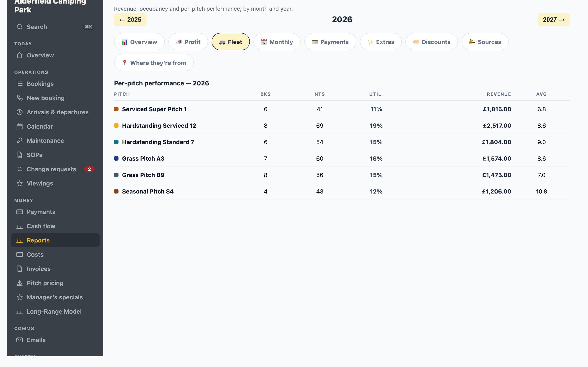Switch to the Monthly tab

[277, 42]
